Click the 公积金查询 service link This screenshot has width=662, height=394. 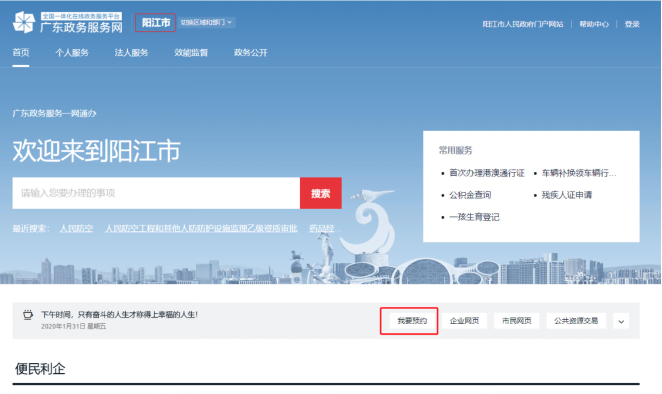470,195
